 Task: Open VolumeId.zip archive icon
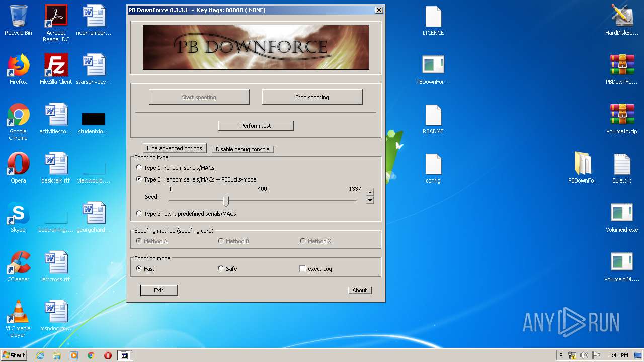click(622, 119)
